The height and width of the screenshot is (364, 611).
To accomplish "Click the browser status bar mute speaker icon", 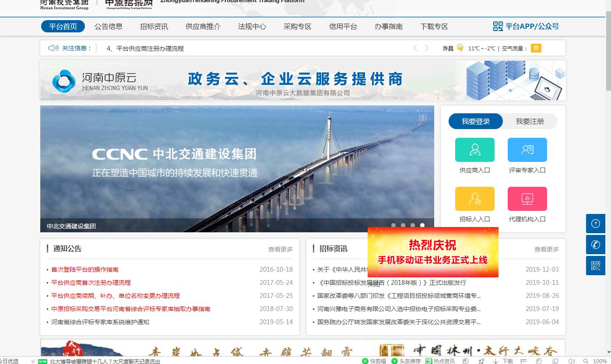I will click(x=571, y=361).
